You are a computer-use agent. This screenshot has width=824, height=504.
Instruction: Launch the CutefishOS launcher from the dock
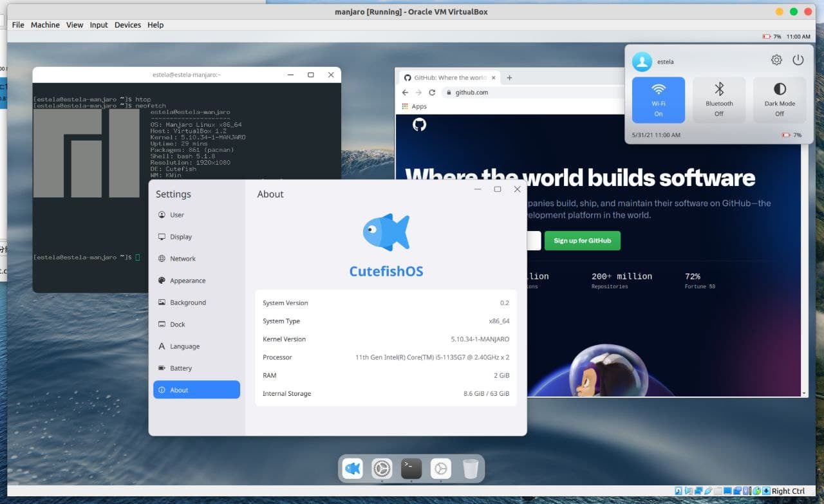tap(352, 469)
